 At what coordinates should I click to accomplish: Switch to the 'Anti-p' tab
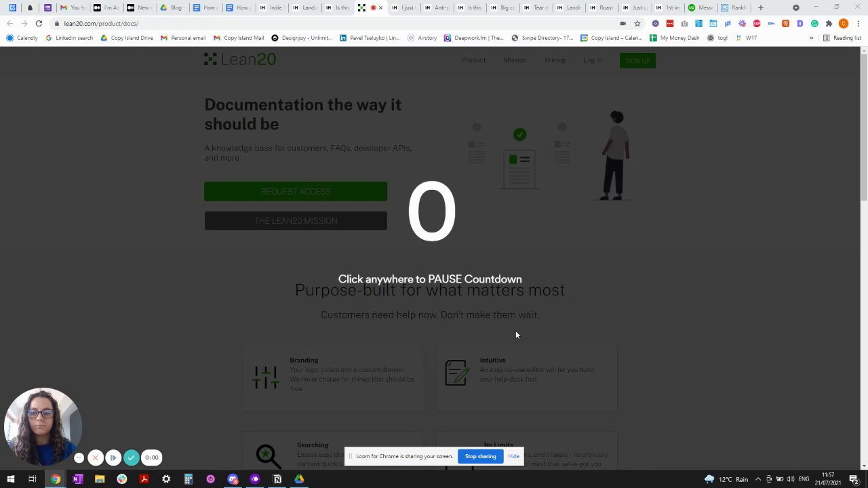tap(437, 7)
